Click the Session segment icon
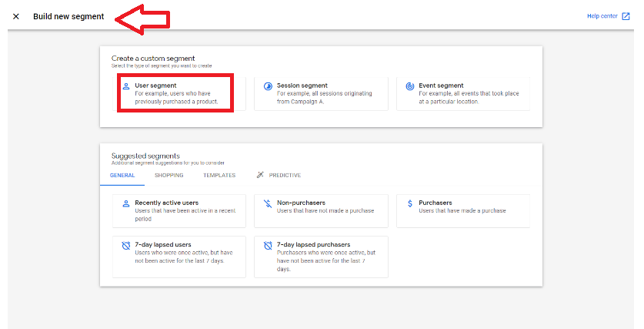644x329 pixels. coord(268,86)
